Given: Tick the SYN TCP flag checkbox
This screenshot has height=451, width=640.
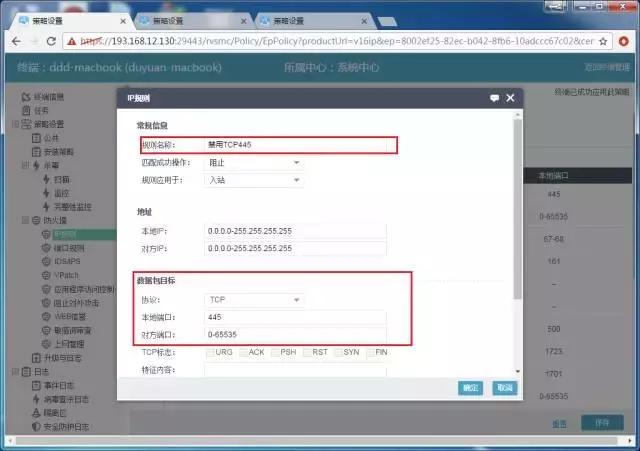Looking at the screenshot, I should pyautogui.click(x=340, y=352).
